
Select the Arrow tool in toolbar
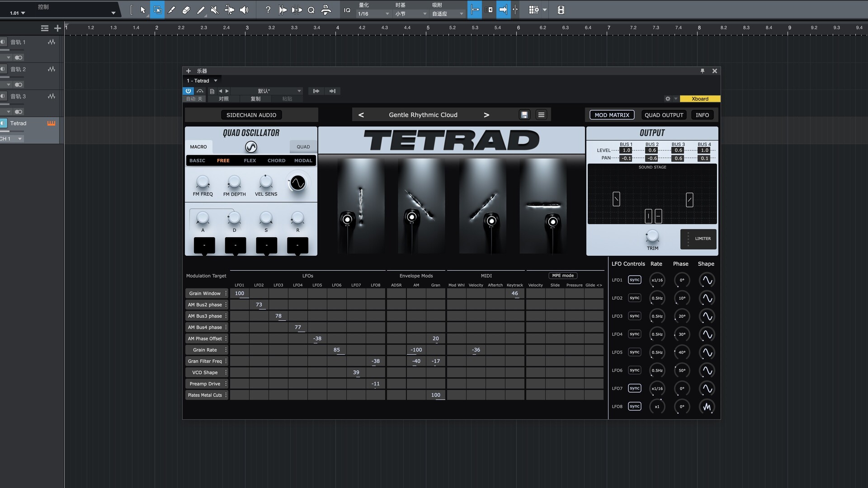(143, 10)
